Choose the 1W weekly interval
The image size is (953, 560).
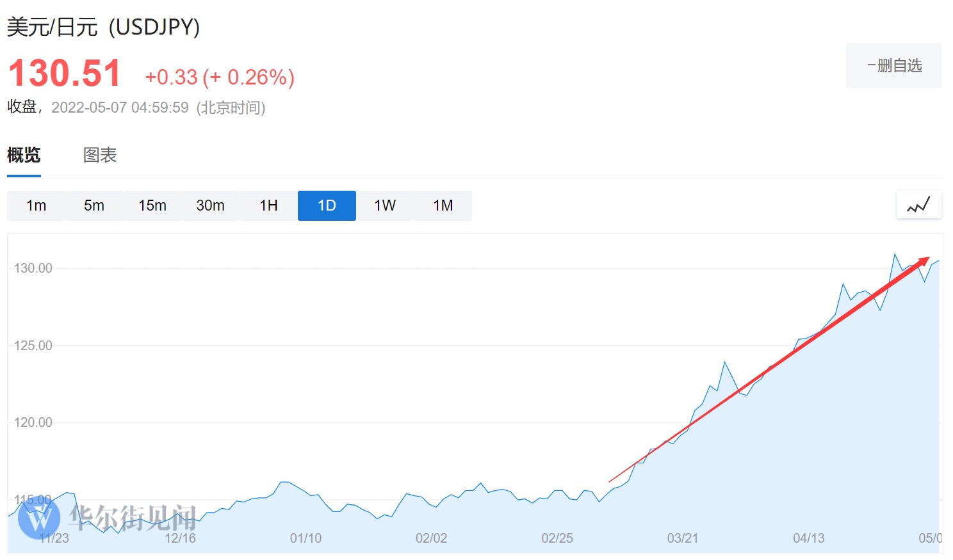pyautogui.click(x=385, y=205)
